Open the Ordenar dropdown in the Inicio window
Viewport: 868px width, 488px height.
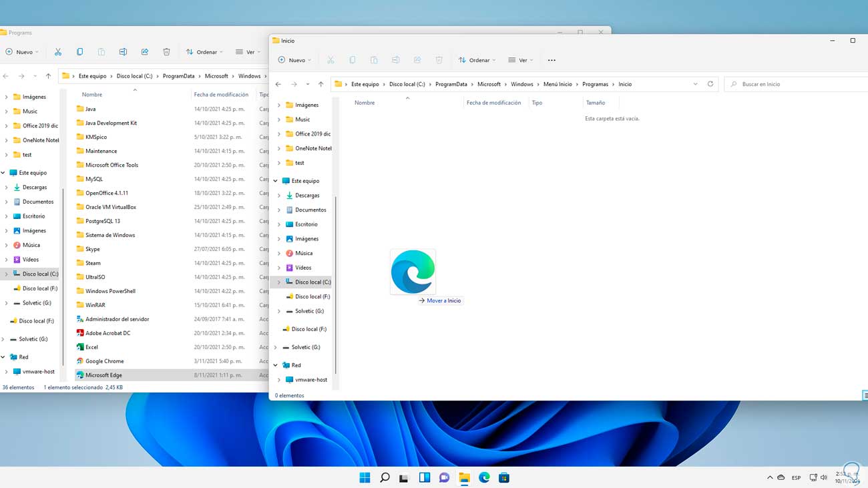pyautogui.click(x=477, y=60)
